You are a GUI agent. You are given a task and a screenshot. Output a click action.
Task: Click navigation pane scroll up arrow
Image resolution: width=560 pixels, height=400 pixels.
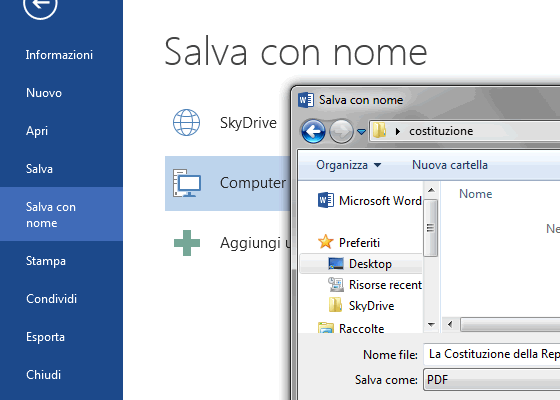click(431, 190)
